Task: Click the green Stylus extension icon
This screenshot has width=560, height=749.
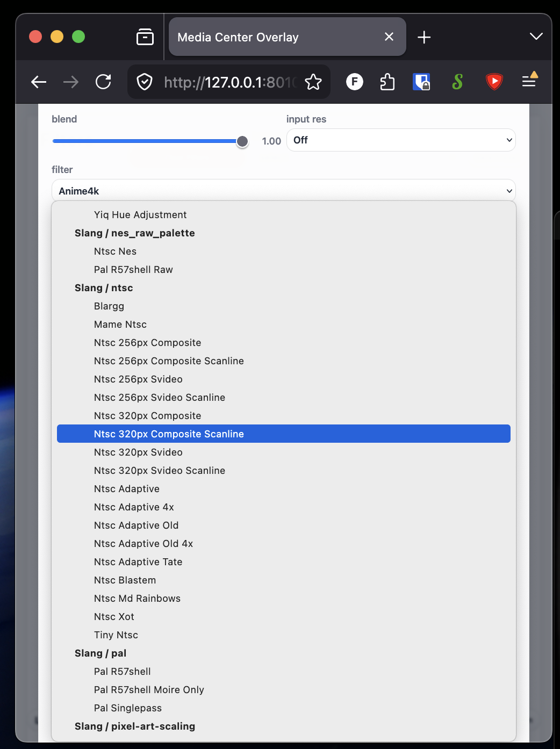Action: (x=457, y=82)
